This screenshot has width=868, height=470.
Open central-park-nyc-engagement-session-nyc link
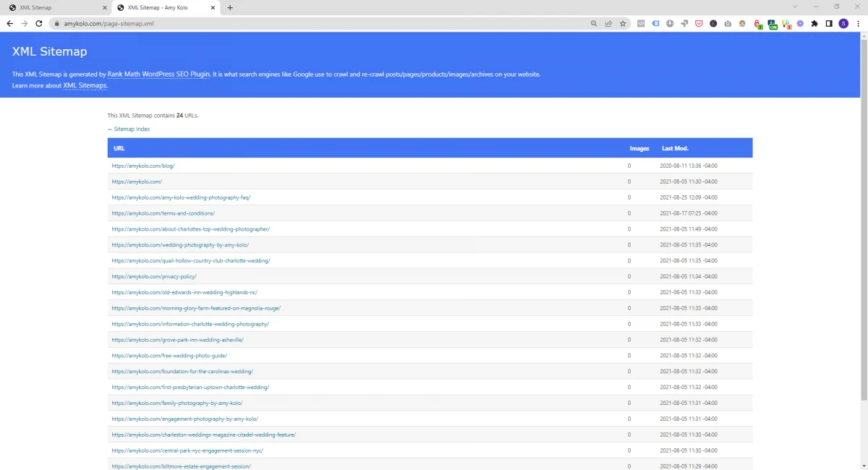click(187, 450)
